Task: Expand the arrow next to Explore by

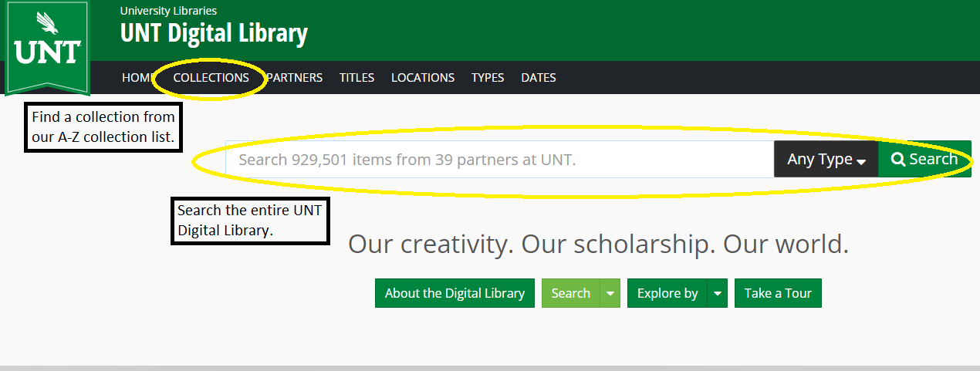Action: pos(718,293)
